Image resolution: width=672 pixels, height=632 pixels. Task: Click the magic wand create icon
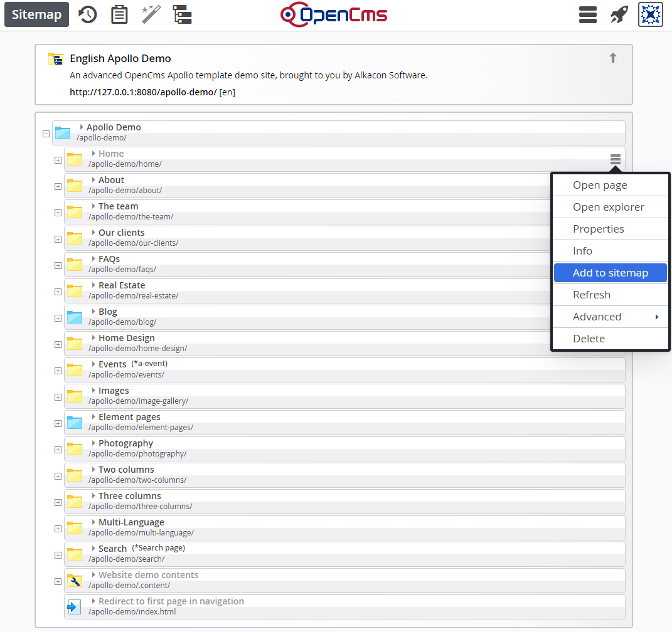click(151, 14)
